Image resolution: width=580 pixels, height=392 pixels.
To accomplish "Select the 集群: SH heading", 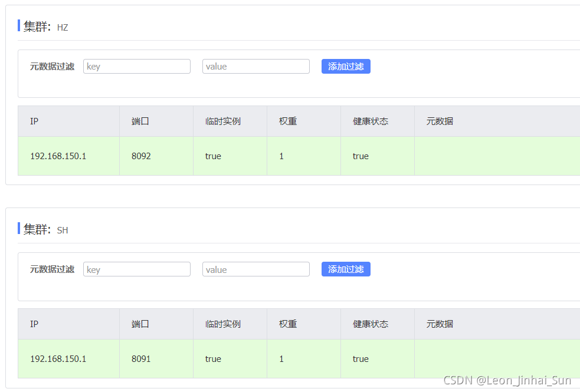I will pos(45,229).
